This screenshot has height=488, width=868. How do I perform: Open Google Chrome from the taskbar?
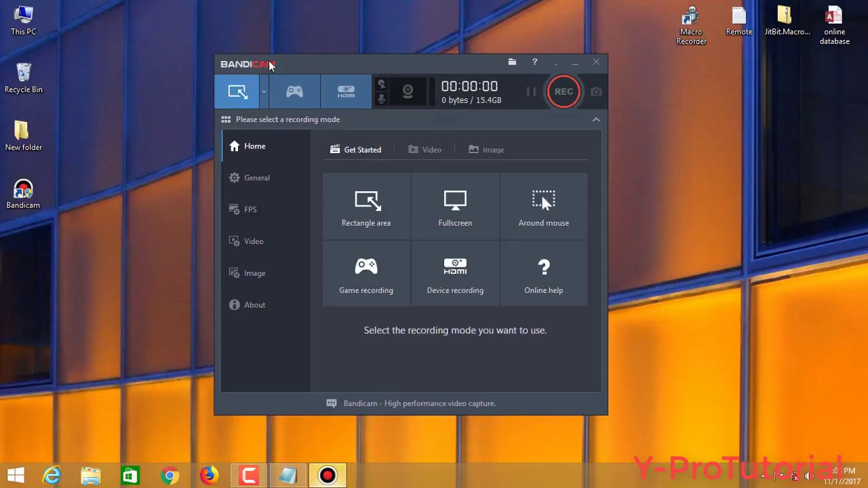170,475
